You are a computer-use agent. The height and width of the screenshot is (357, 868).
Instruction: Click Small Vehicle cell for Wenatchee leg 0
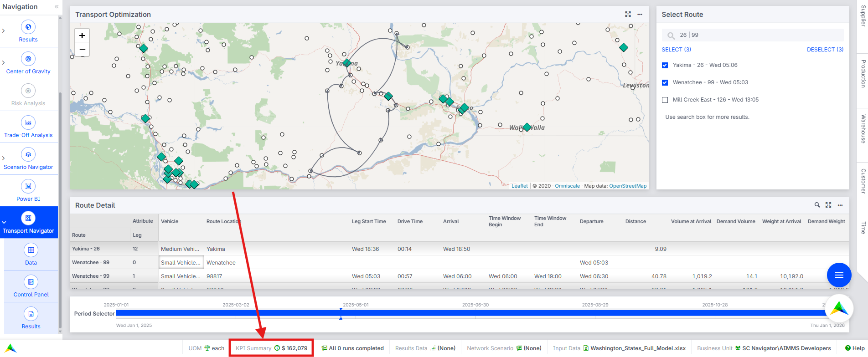point(181,262)
